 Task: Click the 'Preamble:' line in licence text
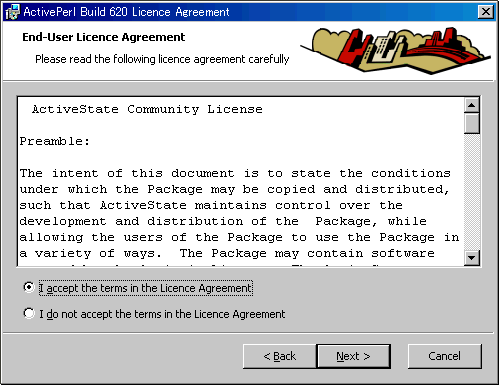pyautogui.click(x=55, y=141)
